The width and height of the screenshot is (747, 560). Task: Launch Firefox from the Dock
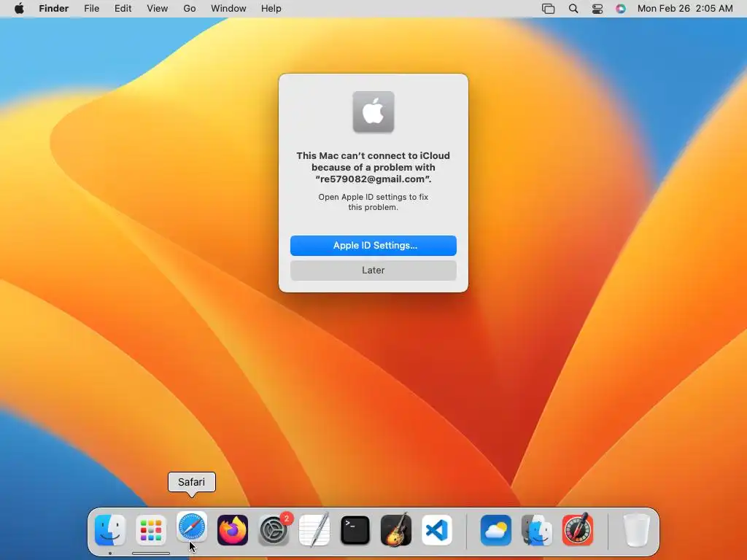click(x=233, y=530)
